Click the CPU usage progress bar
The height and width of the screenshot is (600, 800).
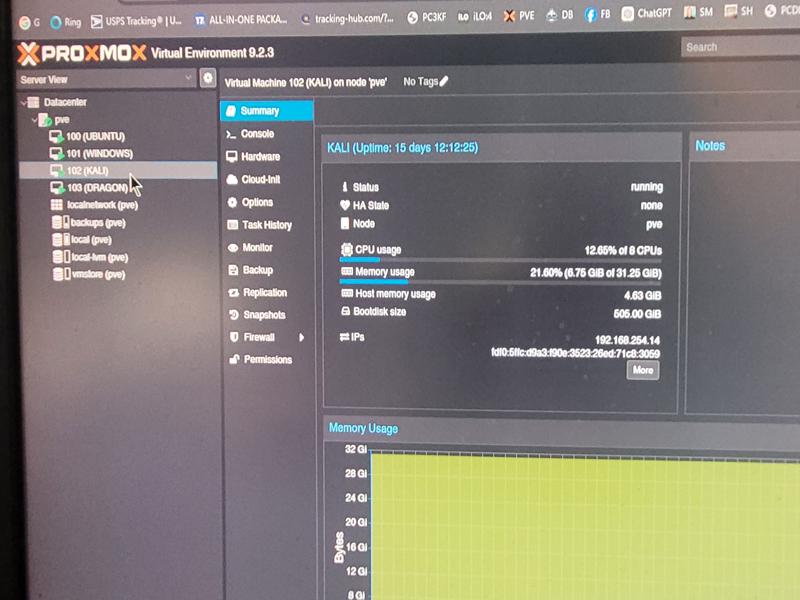(x=501, y=260)
